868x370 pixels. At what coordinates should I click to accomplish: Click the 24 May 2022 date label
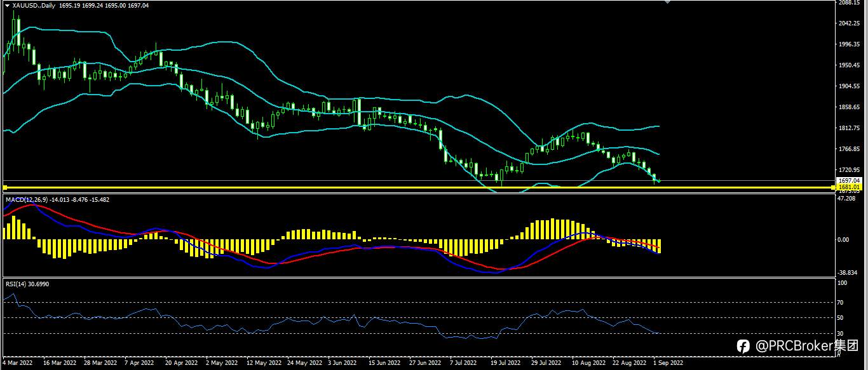[x=304, y=363]
